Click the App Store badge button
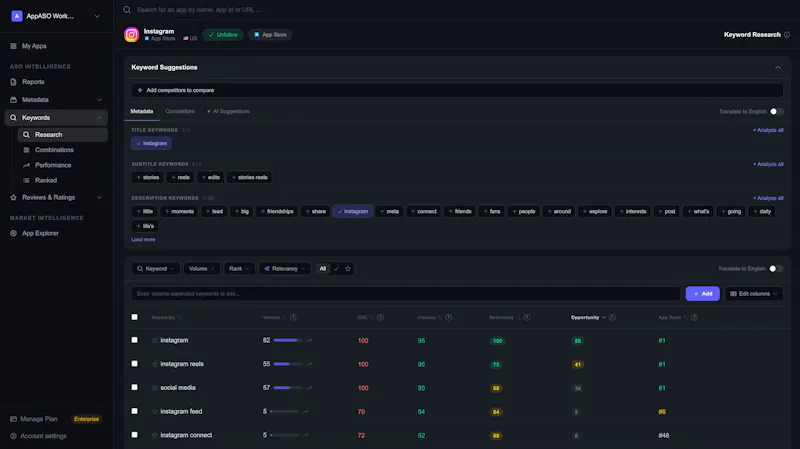800x449 pixels. pos(270,35)
